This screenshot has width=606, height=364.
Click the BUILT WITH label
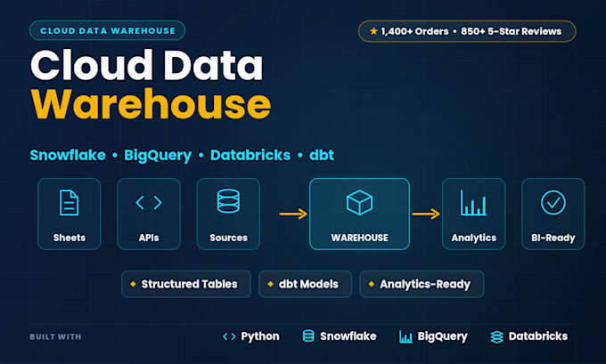55,337
